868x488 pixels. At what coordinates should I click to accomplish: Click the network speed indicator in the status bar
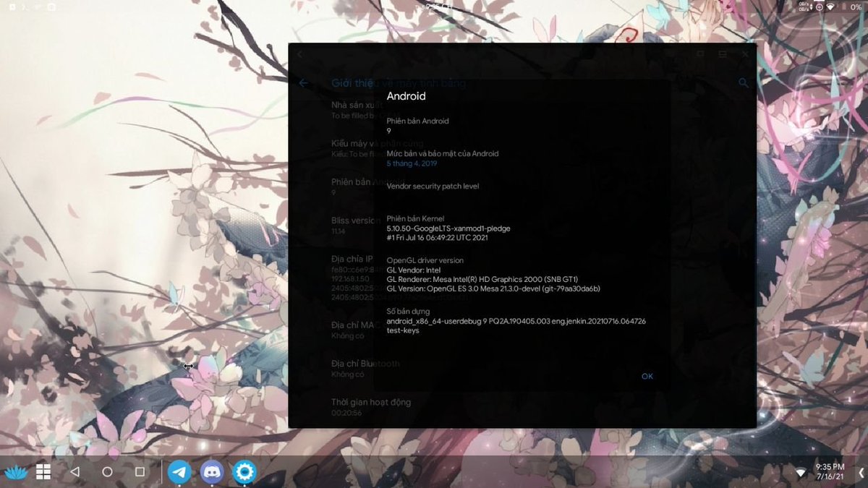pyautogui.click(x=806, y=7)
